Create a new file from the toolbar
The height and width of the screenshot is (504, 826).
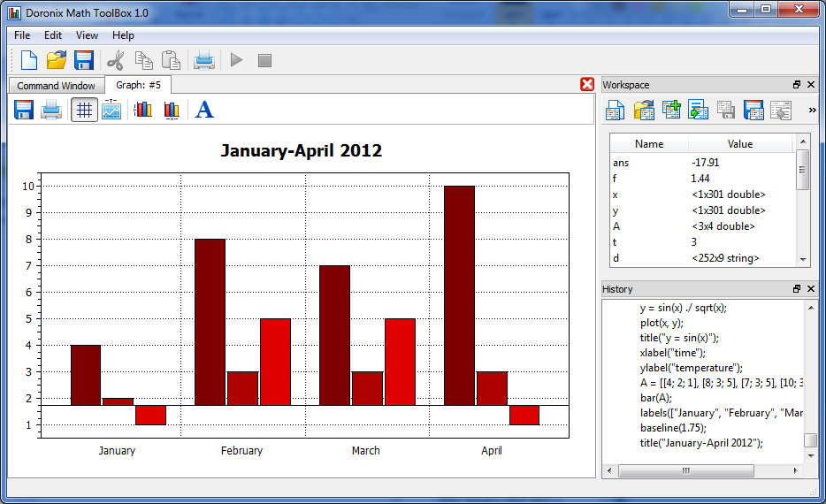[29, 60]
